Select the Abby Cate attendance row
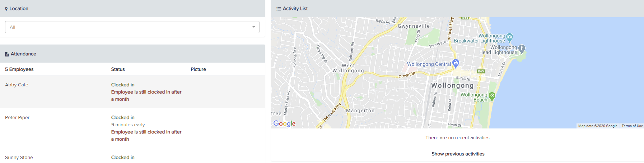The height and width of the screenshot is (163, 644). tap(132, 92)
